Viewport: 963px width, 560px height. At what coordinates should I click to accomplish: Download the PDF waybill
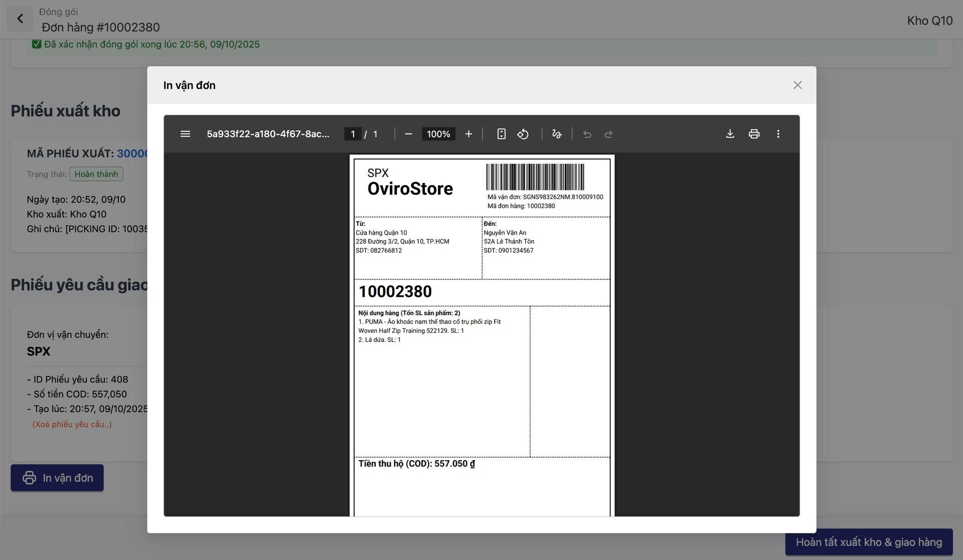click(x=730, y=134)
